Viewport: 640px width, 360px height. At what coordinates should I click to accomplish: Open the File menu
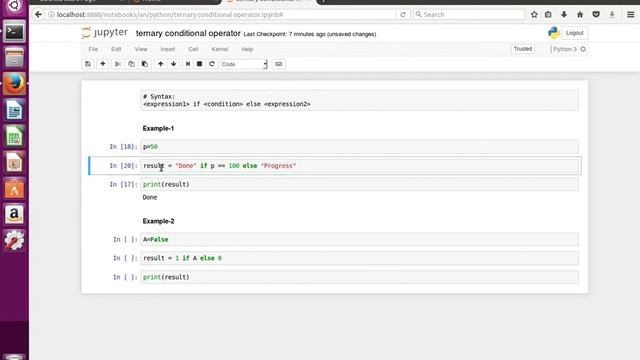(93, 49)
